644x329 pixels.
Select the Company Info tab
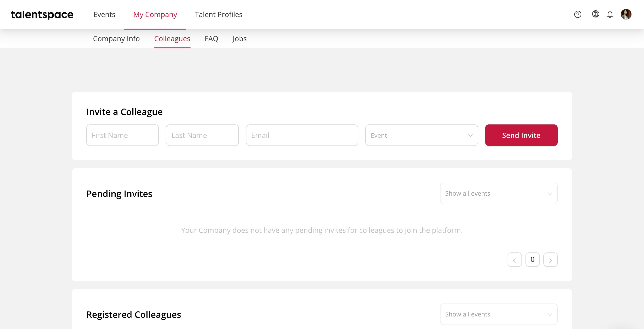tap(116, 38)
